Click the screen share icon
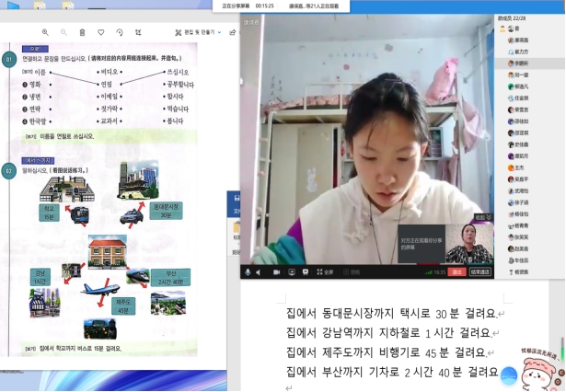 coord(291,272)
